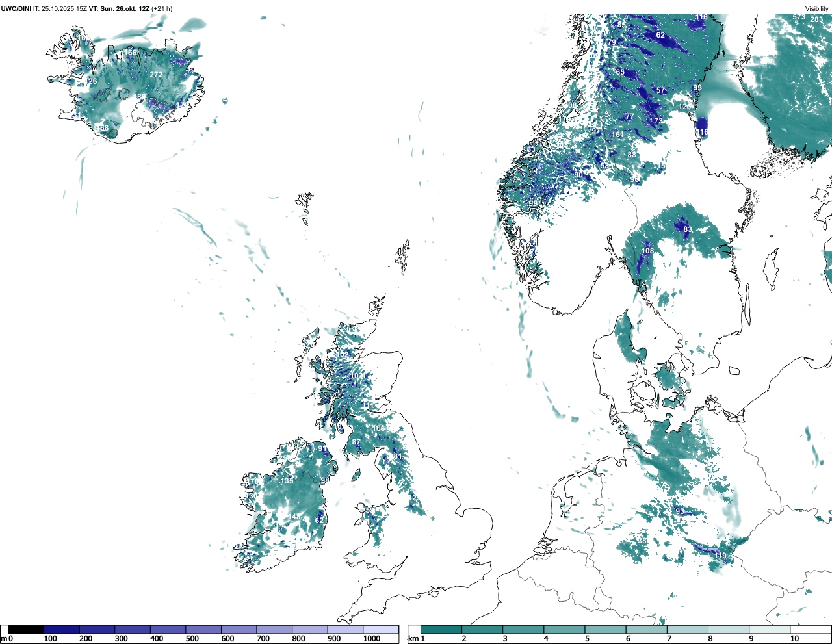The image size is (832, 644).
Task: Click the '272' value over Iceland
Action: pyautogui.click(x=157, y=75)
